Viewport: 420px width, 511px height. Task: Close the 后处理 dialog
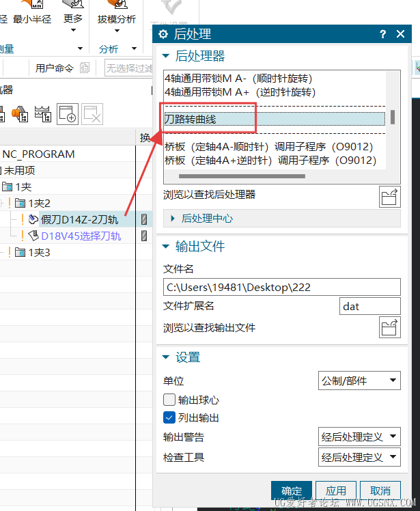pyautogui.click(x=400, y=34)
